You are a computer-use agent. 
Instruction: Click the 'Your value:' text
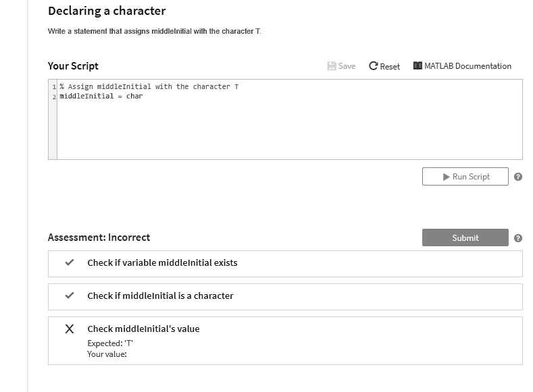[x=107, y=354]
